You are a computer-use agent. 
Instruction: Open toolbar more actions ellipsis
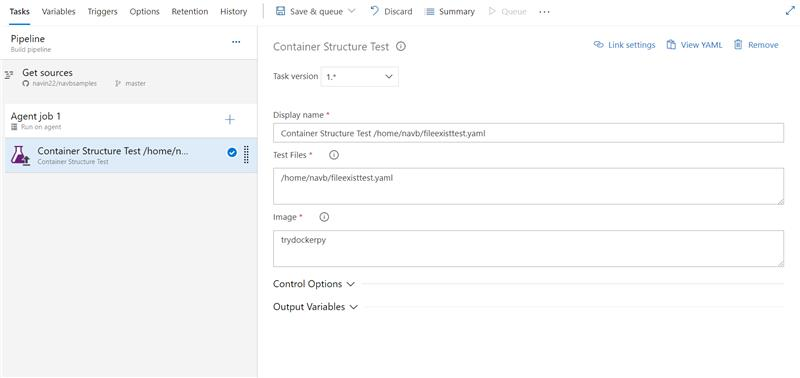[544, 12]
